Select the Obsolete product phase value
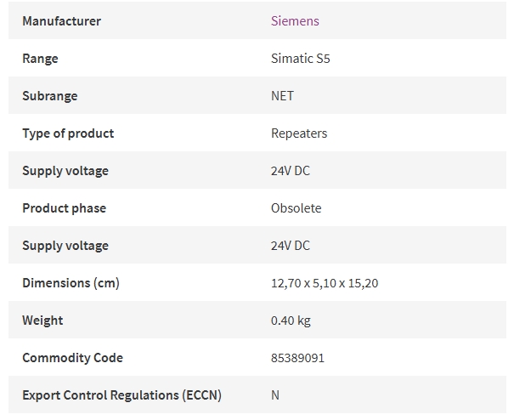This screenshot has height=420, width=514. pos(296,208)
